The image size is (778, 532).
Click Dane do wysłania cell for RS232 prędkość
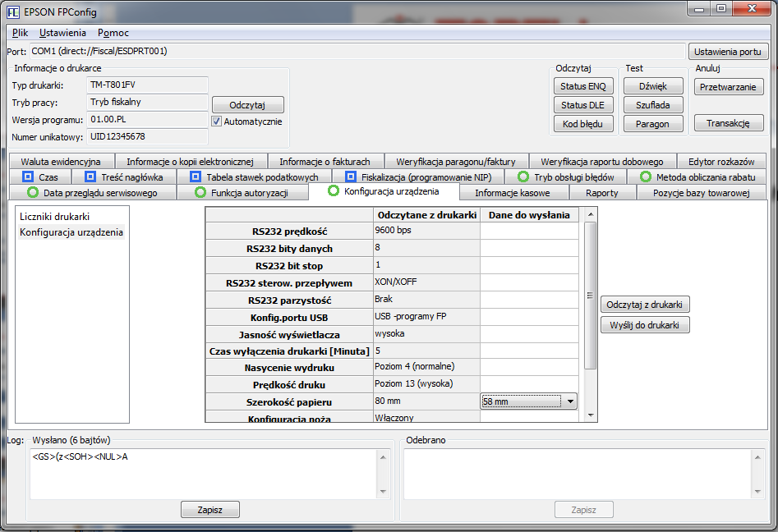529,231
